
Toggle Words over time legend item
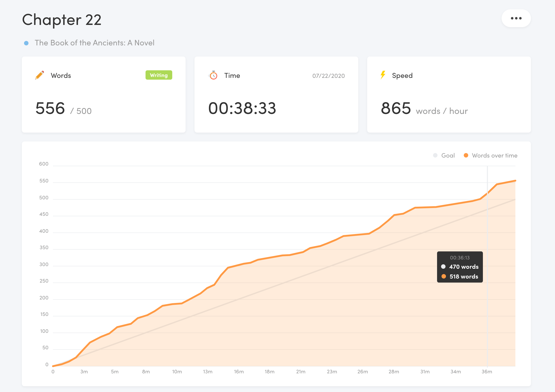(494, 155)
